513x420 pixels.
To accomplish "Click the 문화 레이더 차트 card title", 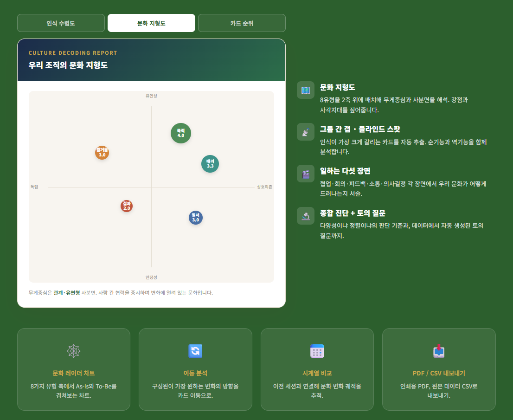I will tap(74, 373).
